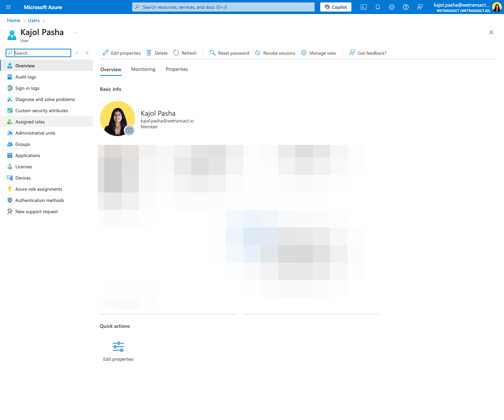This screenshot has height=420, width=504.
Task: Click the Edit properties quick action
Action: coord(118,351)
